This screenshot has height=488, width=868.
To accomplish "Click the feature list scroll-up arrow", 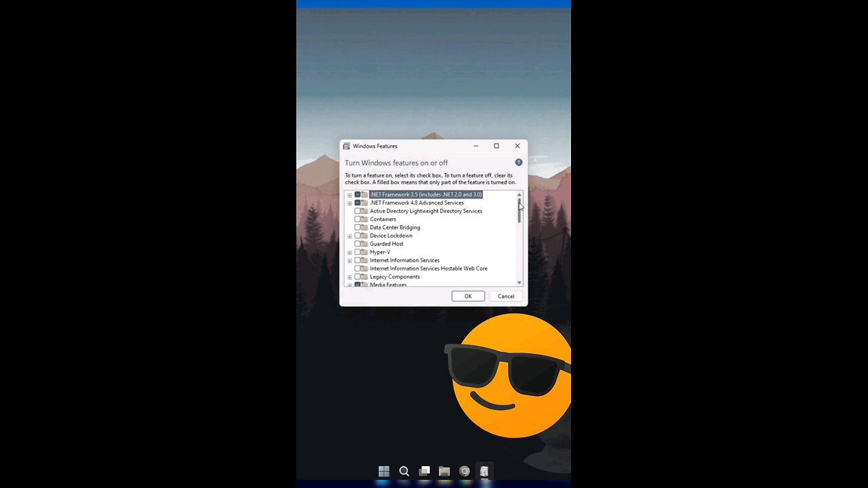I will 519,195.
